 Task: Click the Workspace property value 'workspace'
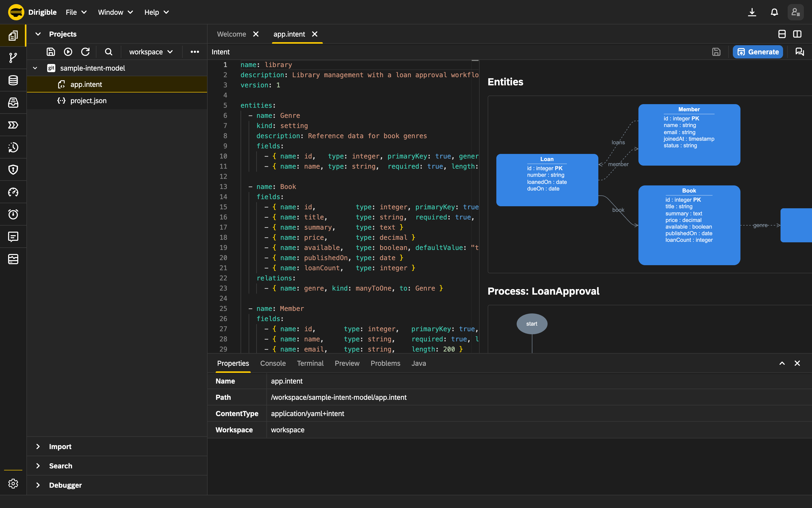click(x=287, y=430)
